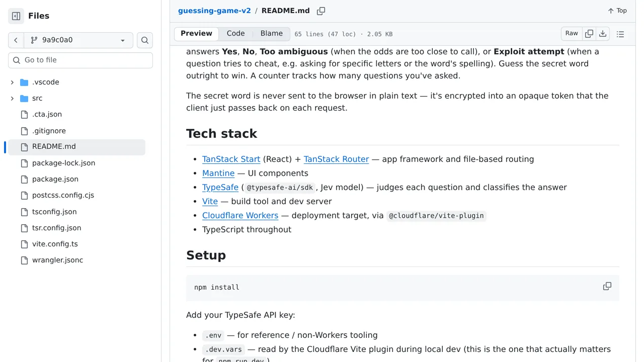644x362 pixels.
Task: Open .gitignore file
Action: 49,131
